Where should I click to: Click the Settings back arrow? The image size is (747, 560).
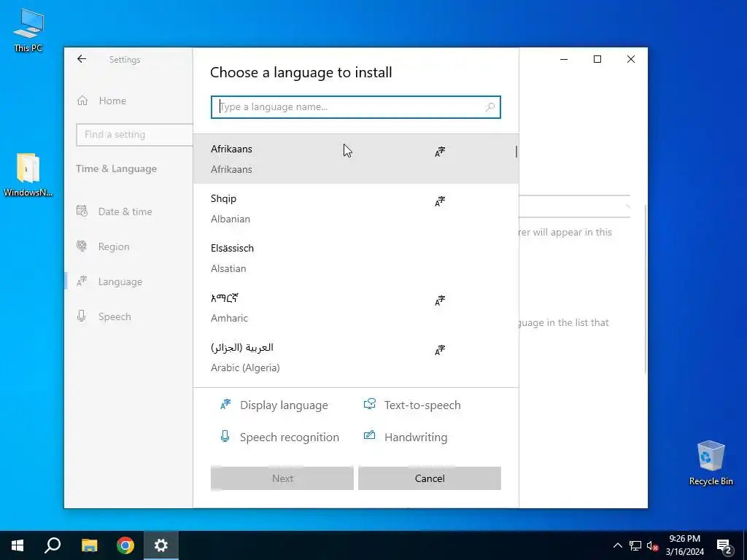pos(82,59)
